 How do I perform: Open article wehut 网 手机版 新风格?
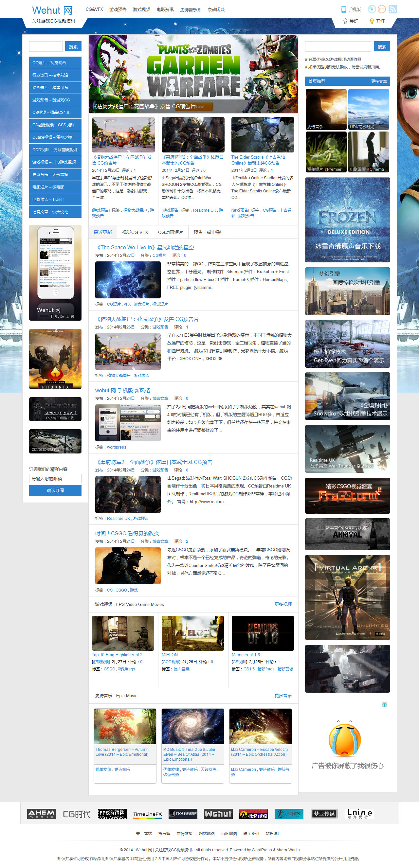pos(123,391)
